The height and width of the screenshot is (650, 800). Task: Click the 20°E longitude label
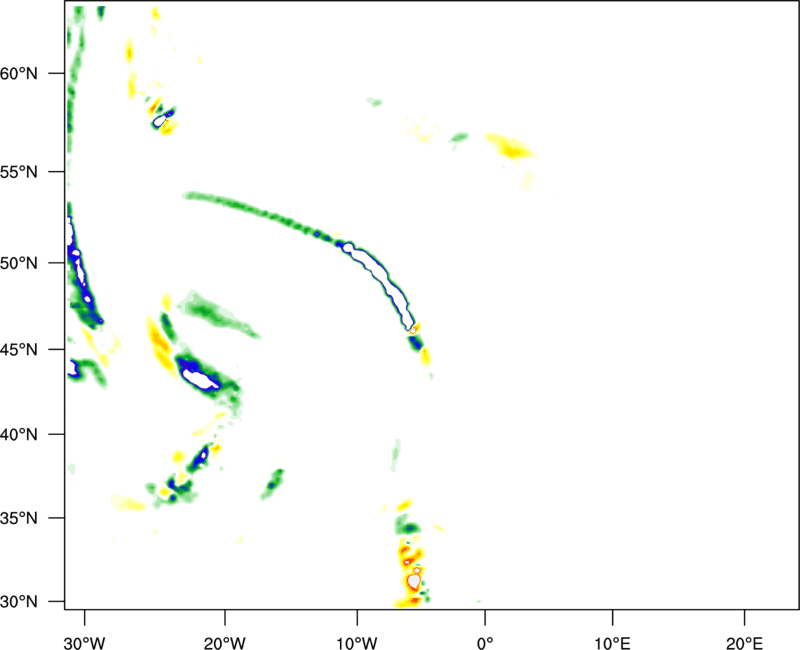(744, 643)
